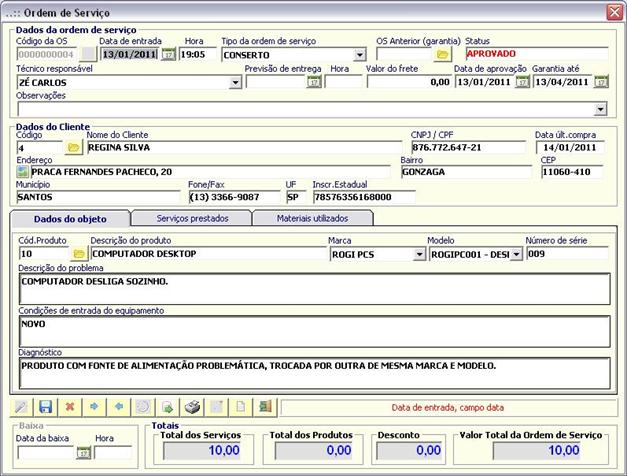Save the order with the floppy disk icon
The height and width of the screenshot is (476, 627).
coord(46,407)
